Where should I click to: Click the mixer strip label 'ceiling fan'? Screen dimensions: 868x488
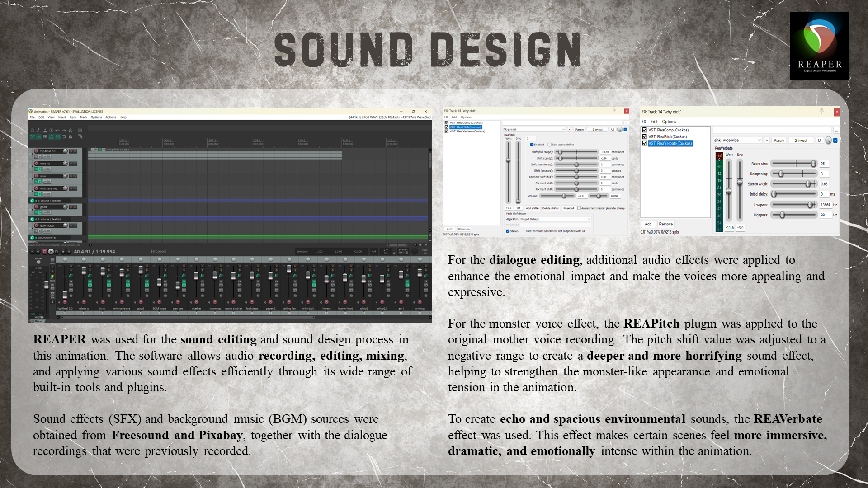coord(289,309)
